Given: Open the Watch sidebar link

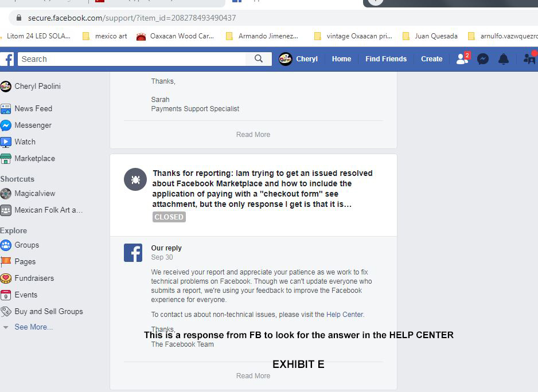Looking at the screenshot, I should coord(25,142).
